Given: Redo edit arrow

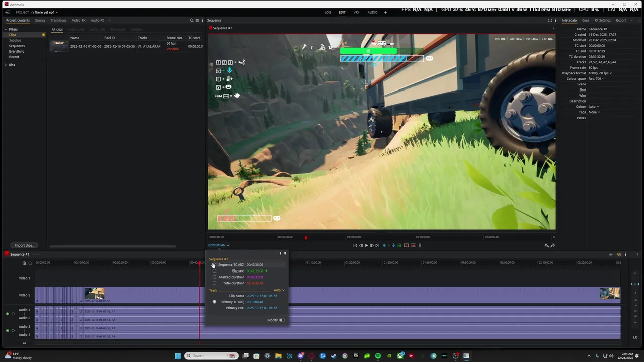Looking at the screenshot, I should point(552,245).
